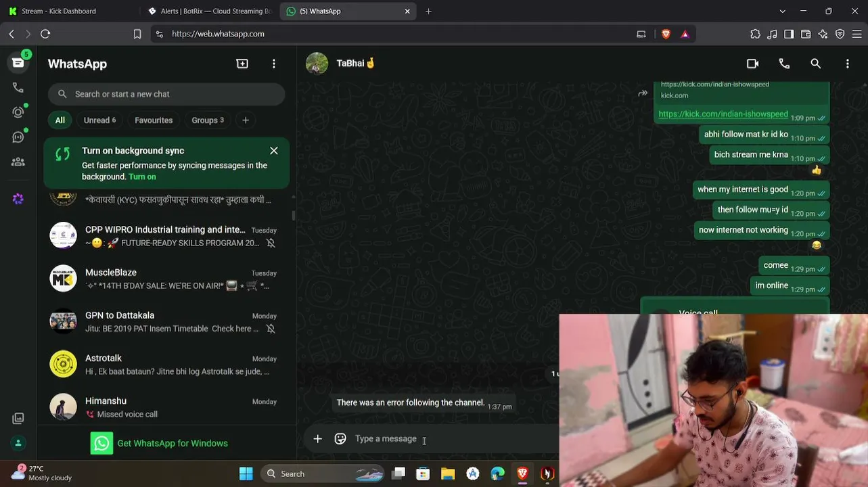Expand the browser tab search chevron
This screenshot has height=487, width=868.
pyautogui.click(x=783, y=11)
